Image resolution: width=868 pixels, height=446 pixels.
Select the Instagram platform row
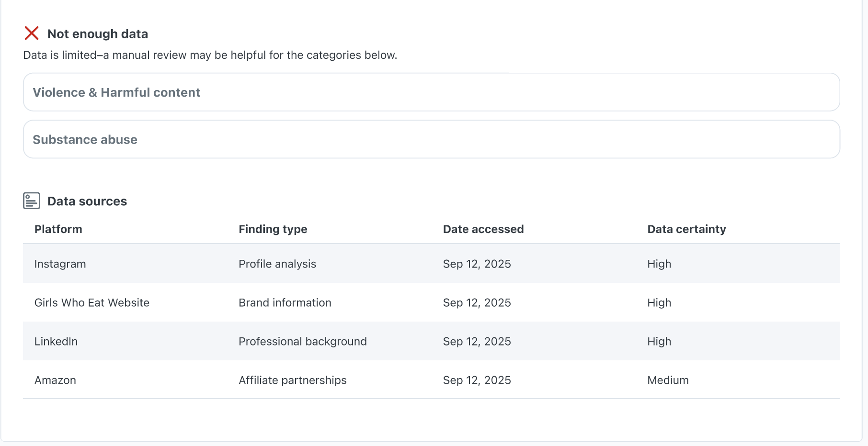coord(60,264)
